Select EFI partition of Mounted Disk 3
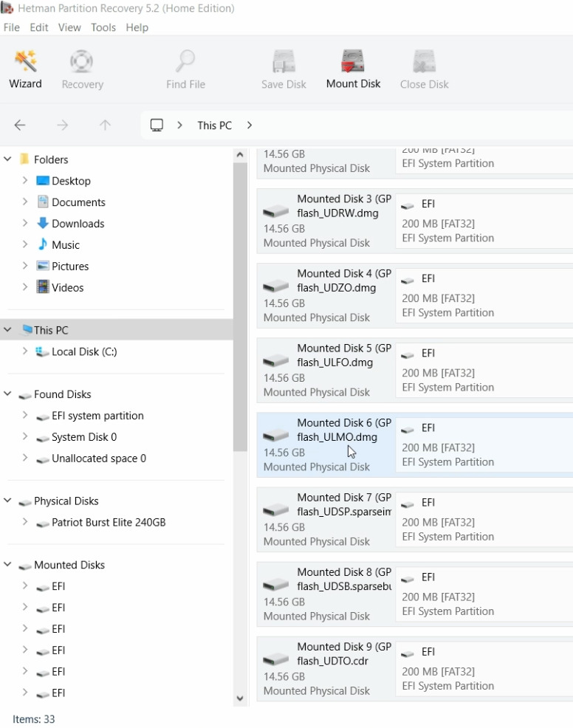573x728 pixels. pos(484,221)
